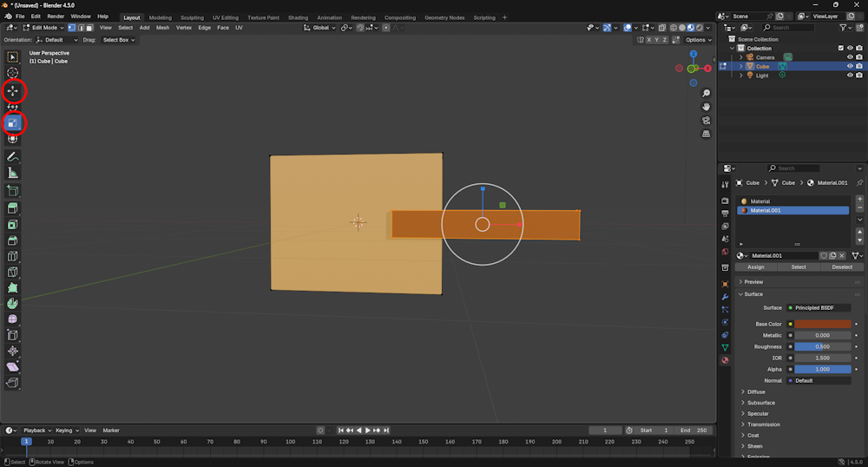
Task: Toggle the camera view gizmo icon
Action: 707,121
